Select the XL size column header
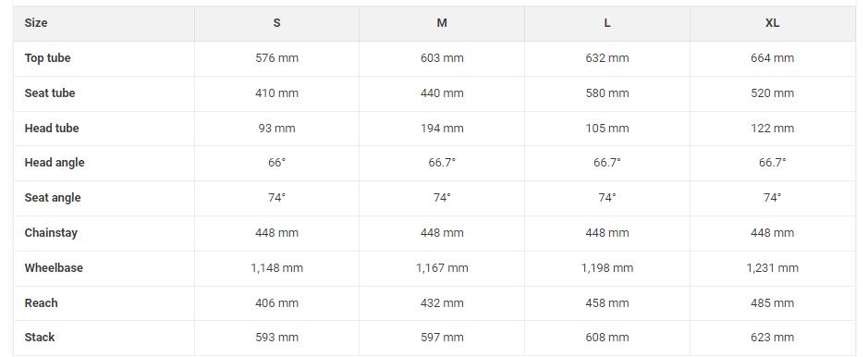Viewport: 868px width, 357px height. [x=772, y=23]
